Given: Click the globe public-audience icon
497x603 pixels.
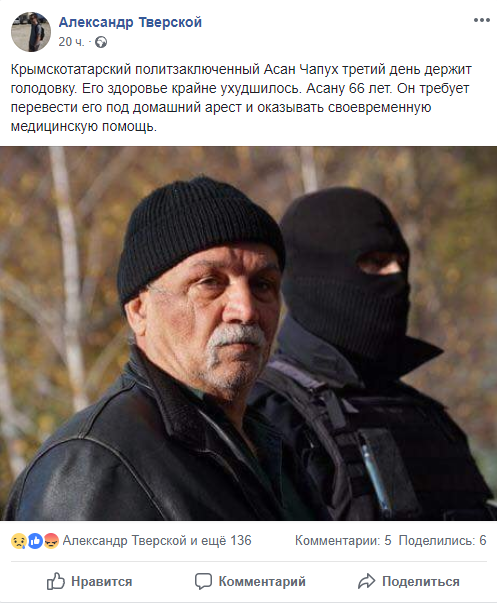Looking at the screenshot, I should 101,42.
